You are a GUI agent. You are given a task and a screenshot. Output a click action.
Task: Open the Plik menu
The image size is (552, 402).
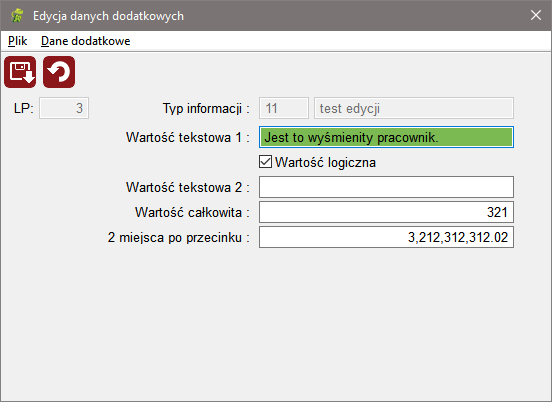(x=18, y=41)
